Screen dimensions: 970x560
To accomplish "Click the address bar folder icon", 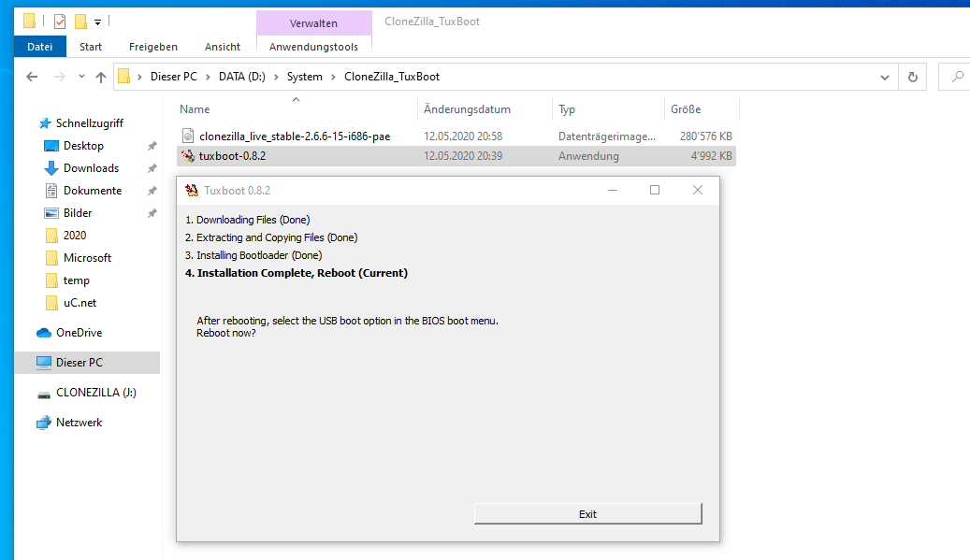I will [123, 76].
